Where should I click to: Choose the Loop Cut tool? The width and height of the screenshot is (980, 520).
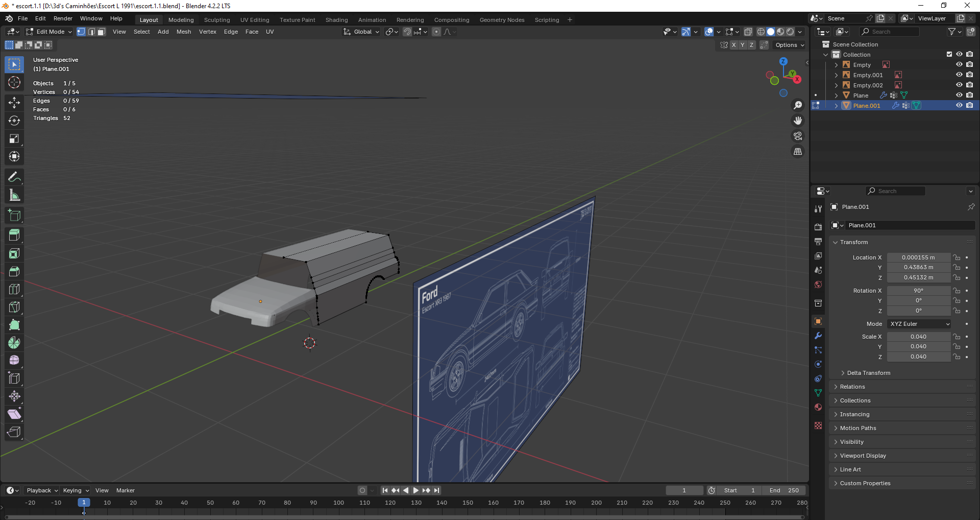tap(14, 289)
